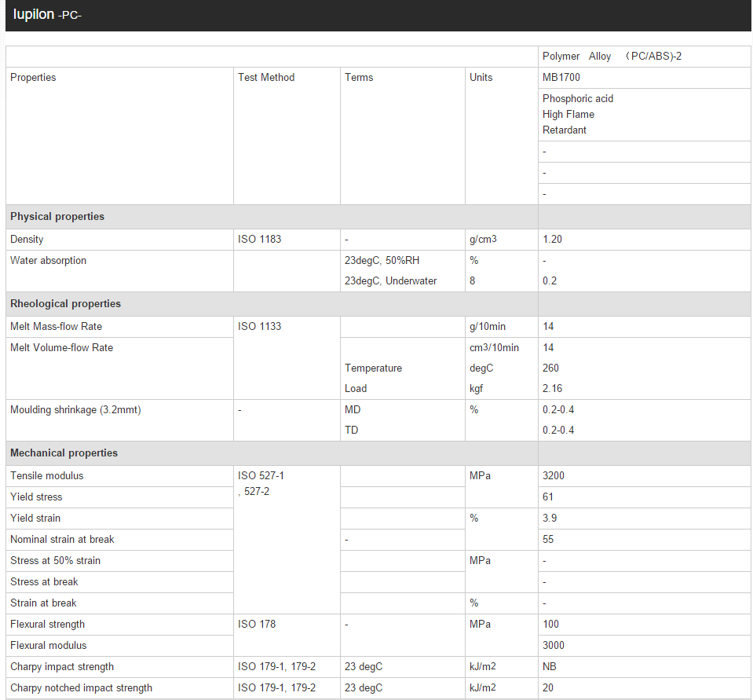The width and height of the screenshot is (753, 700).
Task: Select the Physical properties section header
Action: (x=57, y=217)
